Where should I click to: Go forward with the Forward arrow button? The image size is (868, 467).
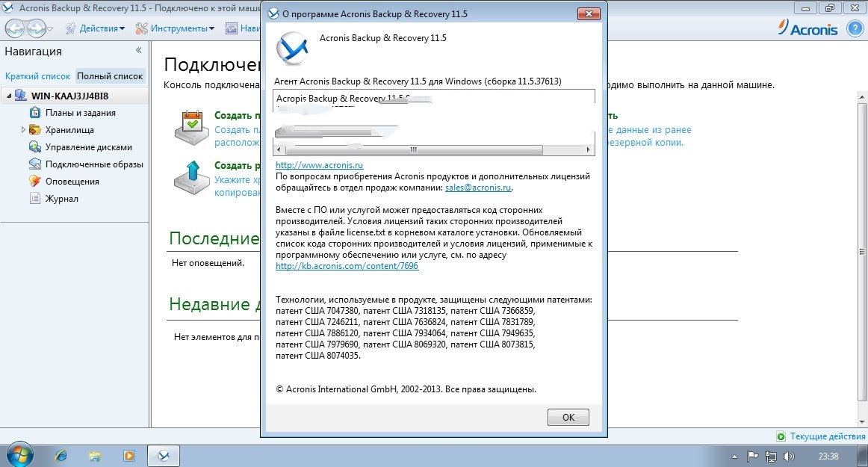(x=36, y=28)
